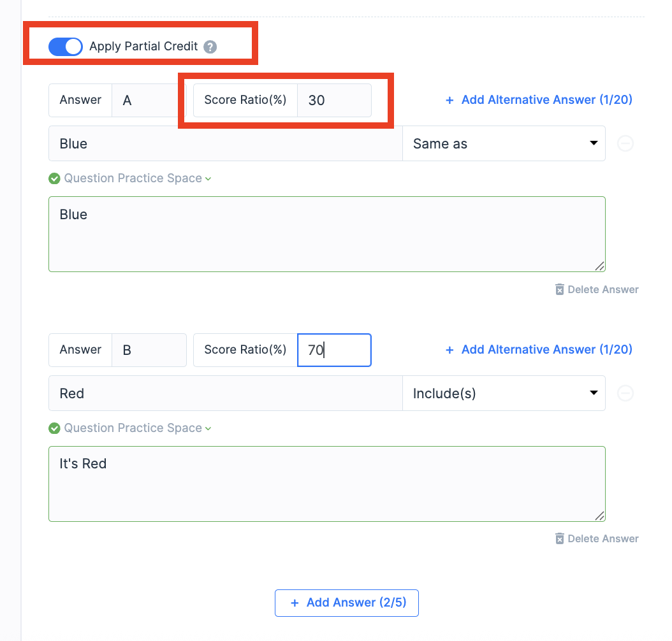Click the practice text area containing Blue
This screenshot has height=641, width=672.
pyautogui.click(x=326, y=234)
